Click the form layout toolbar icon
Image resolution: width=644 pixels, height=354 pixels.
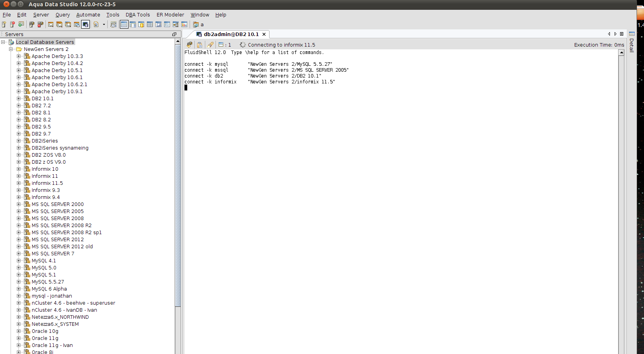[x=167, y=24]
